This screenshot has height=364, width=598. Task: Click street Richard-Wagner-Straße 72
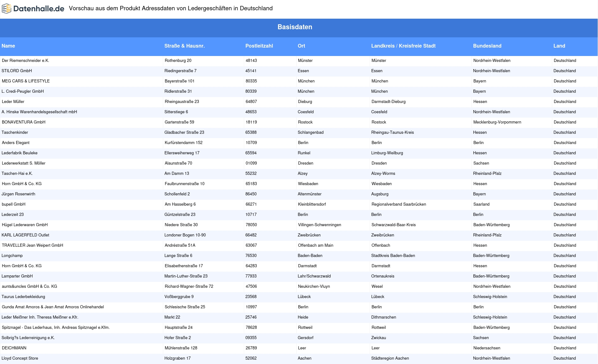189,286
